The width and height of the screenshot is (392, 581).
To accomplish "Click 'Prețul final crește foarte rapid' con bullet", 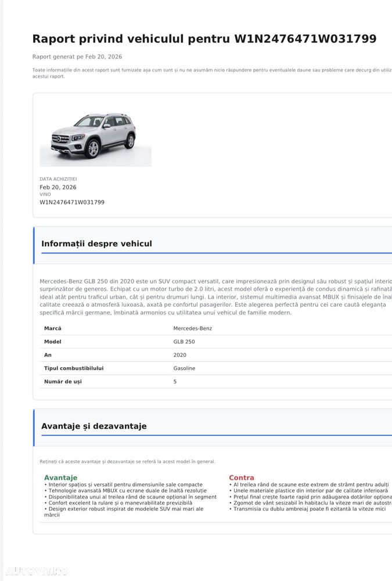I will [311, 497].
